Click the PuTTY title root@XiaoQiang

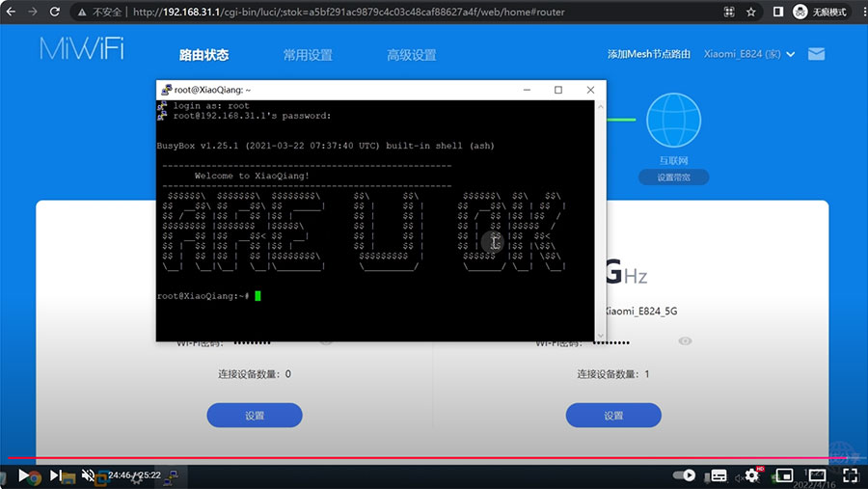point(212,90)
